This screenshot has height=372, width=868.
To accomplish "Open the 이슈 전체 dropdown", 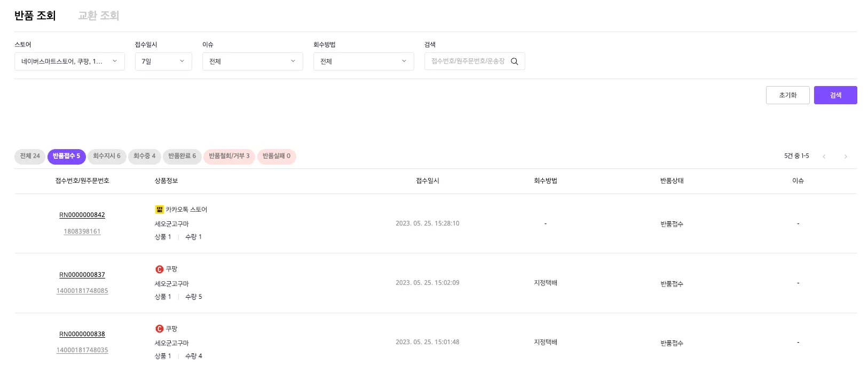I will [252, 61].
